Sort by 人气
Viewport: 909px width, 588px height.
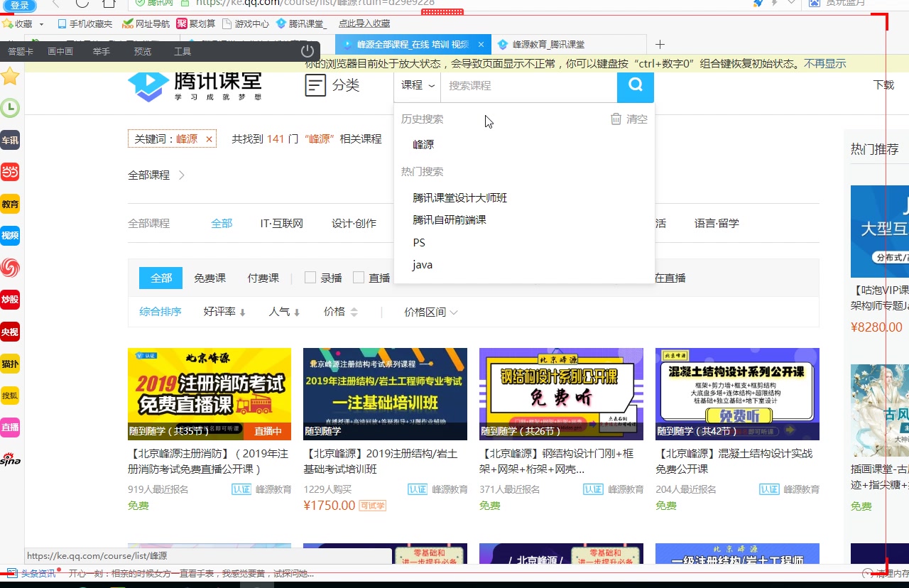pos(284,312)
